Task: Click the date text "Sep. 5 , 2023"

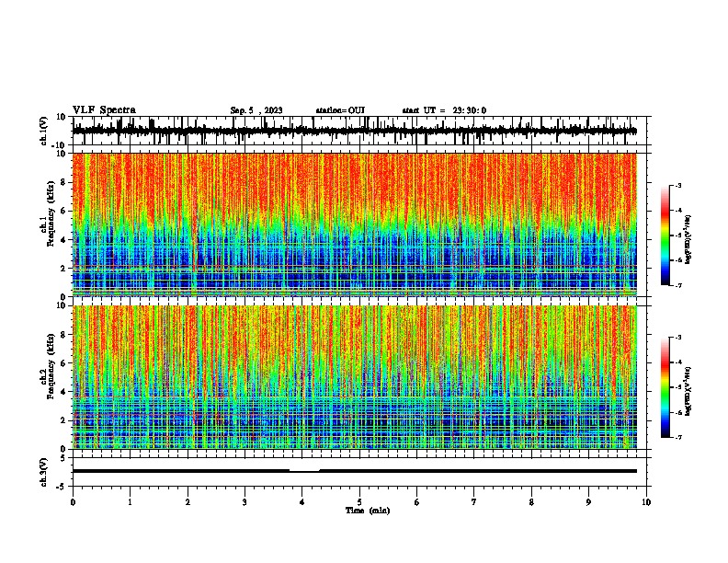Action: click(x=256, y=110)
